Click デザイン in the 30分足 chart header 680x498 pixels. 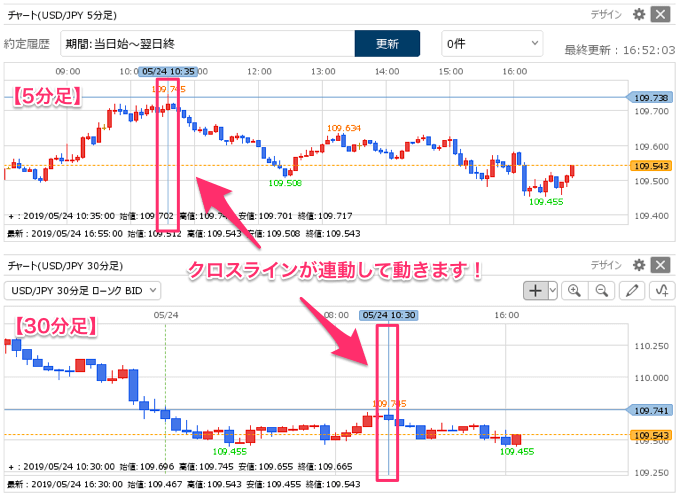tap(606, 265)
